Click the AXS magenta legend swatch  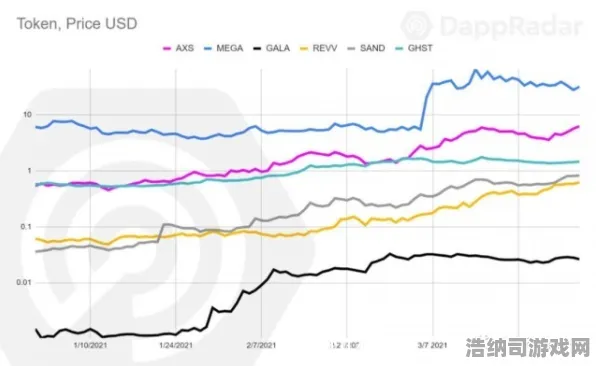pos(167,49)
